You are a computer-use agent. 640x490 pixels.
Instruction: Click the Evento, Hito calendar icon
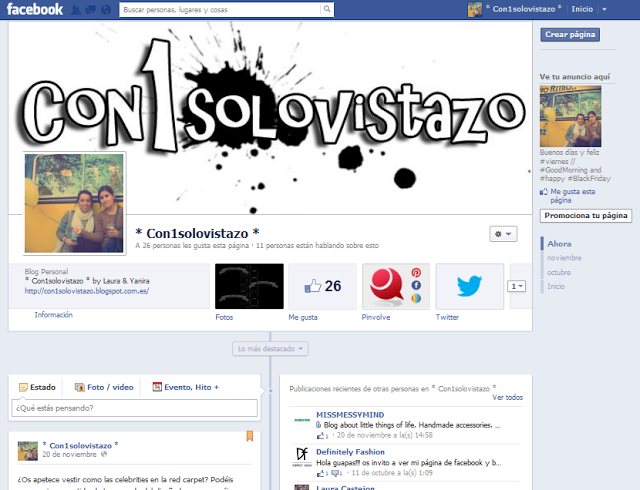pos(157,387)
